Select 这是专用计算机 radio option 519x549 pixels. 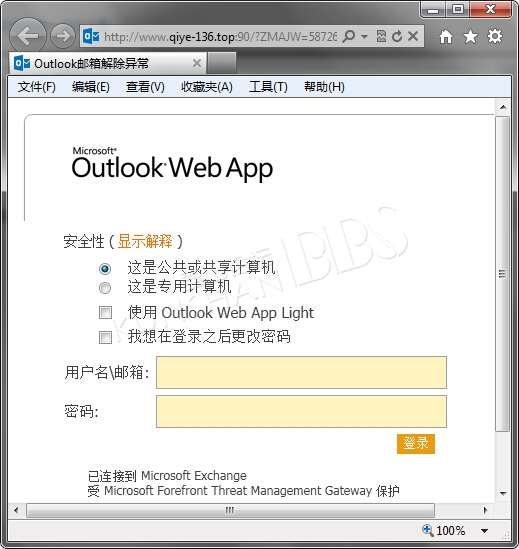coord(105,288)
